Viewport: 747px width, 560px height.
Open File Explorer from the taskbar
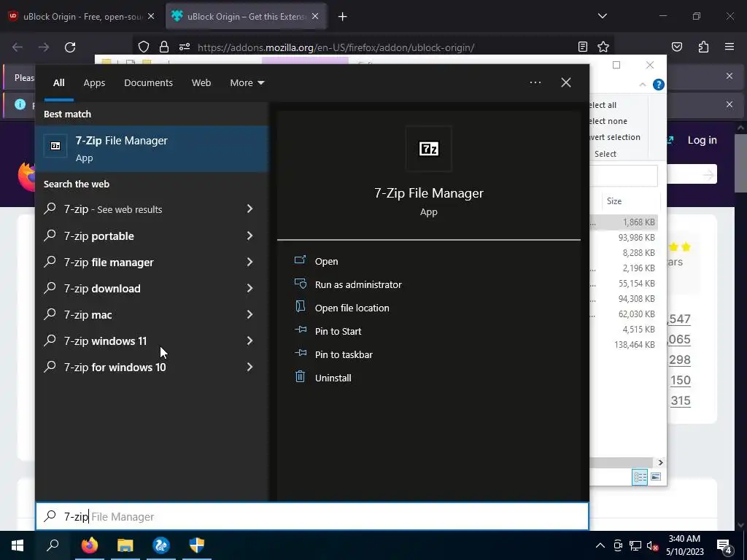tap(125, 545)
